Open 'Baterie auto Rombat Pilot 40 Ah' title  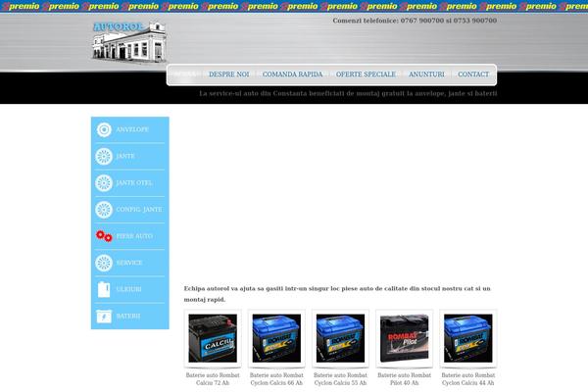point(404,379)
